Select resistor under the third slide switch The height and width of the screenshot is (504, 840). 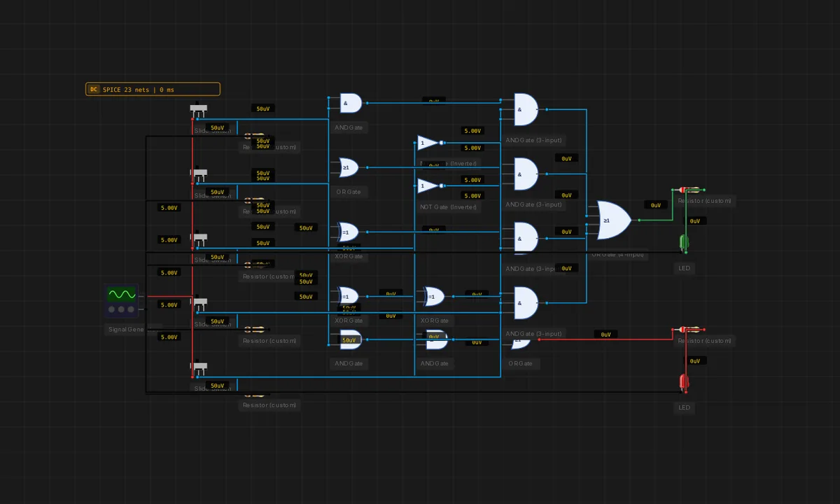pyautogui.click(x=254, y=265)
